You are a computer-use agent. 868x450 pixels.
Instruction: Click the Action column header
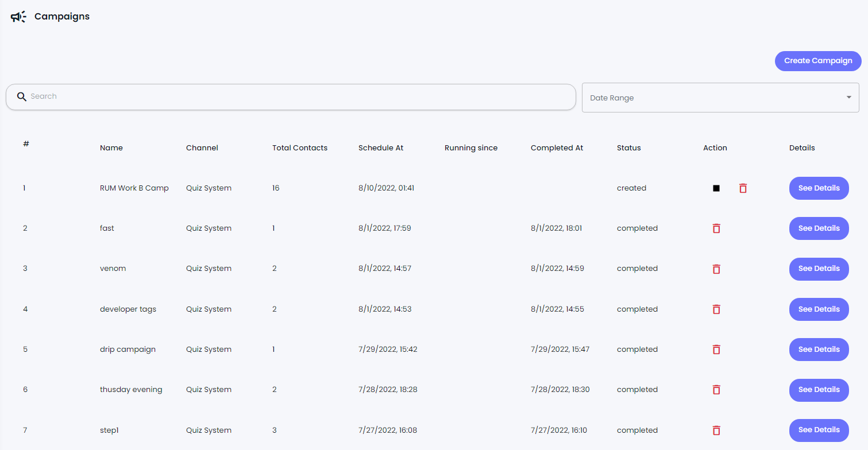(x=715, y=148)
